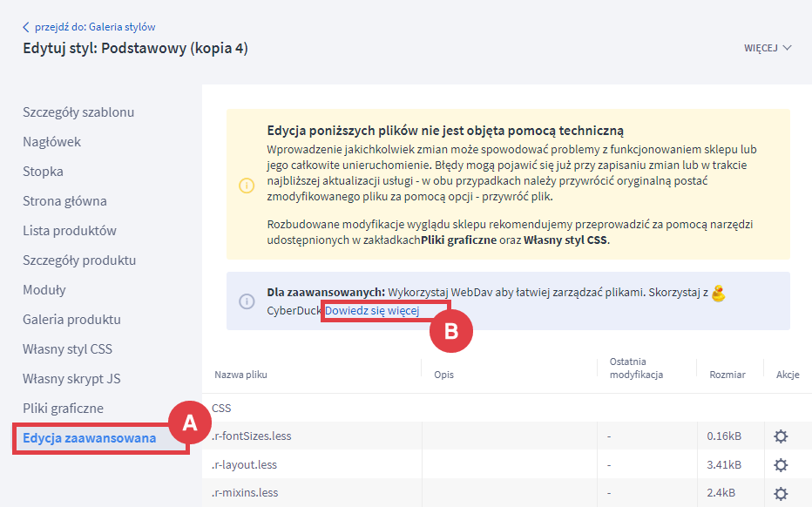Open the Stopka settings
The width and height of the screenshot is (812, 507).
tap(43, 172)
